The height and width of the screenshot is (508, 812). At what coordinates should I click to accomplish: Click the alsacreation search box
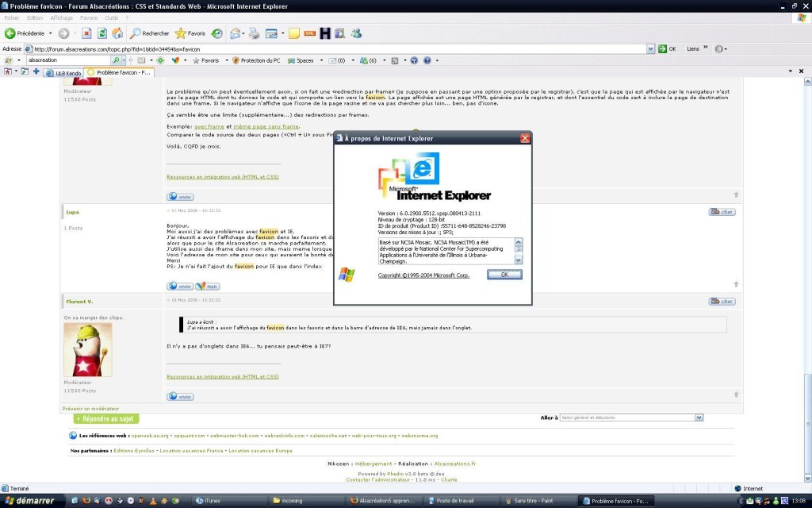pyautogui.click(x=68, y=60)
